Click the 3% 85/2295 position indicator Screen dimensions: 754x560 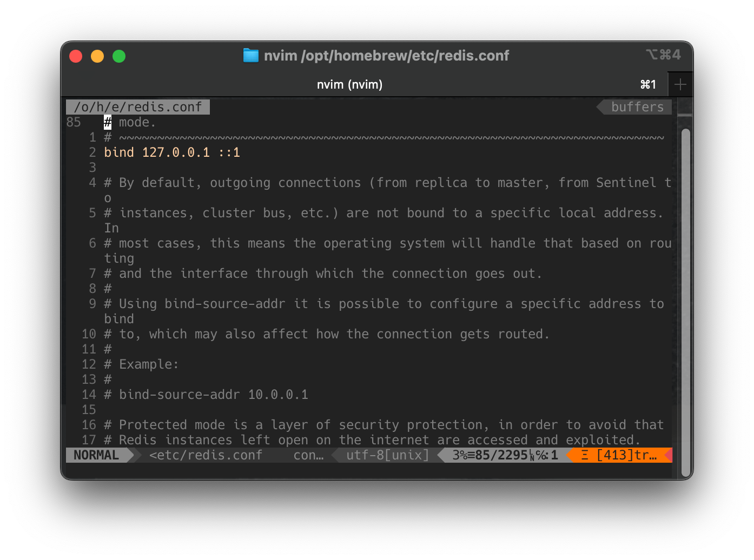(x=505, y=455)
